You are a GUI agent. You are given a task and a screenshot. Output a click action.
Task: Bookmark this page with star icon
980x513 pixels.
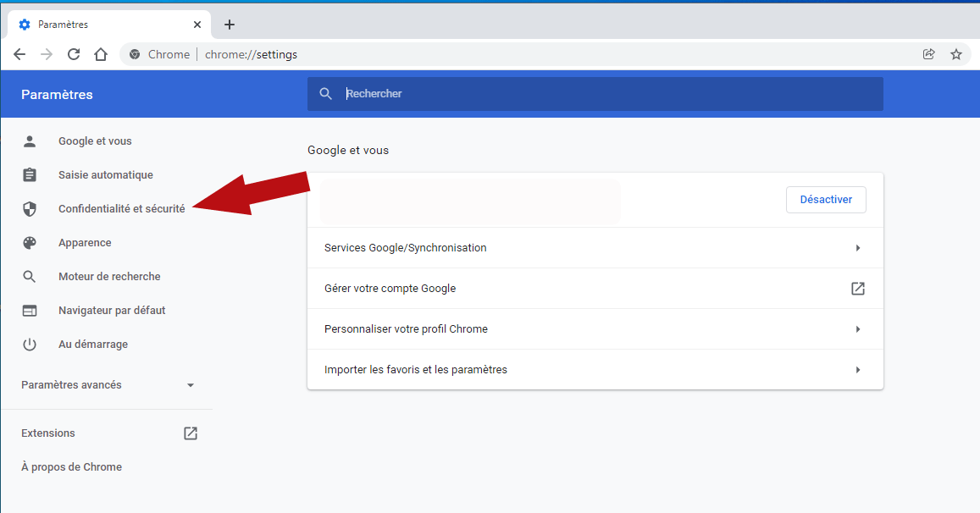(956, 54)
